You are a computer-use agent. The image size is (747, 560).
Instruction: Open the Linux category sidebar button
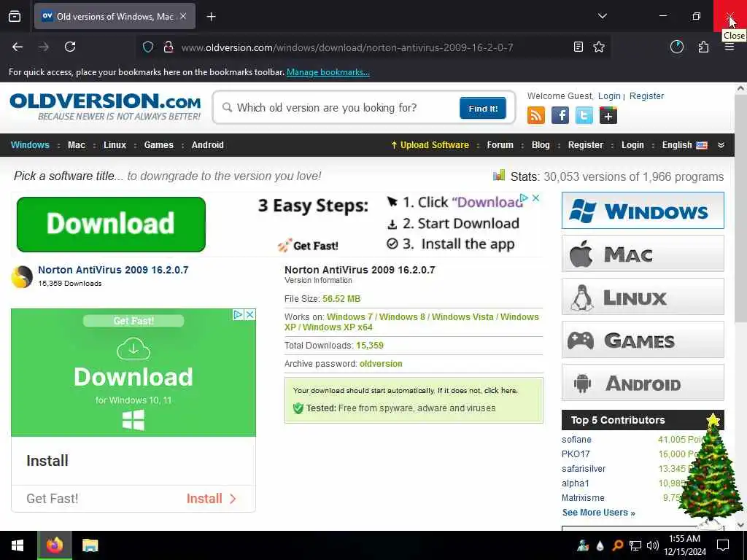(643, 297)
